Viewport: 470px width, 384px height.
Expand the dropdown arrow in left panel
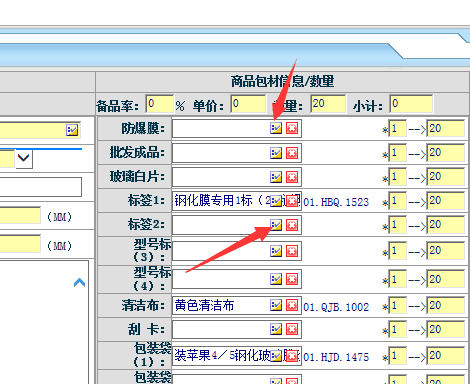[x=23, y=159]
